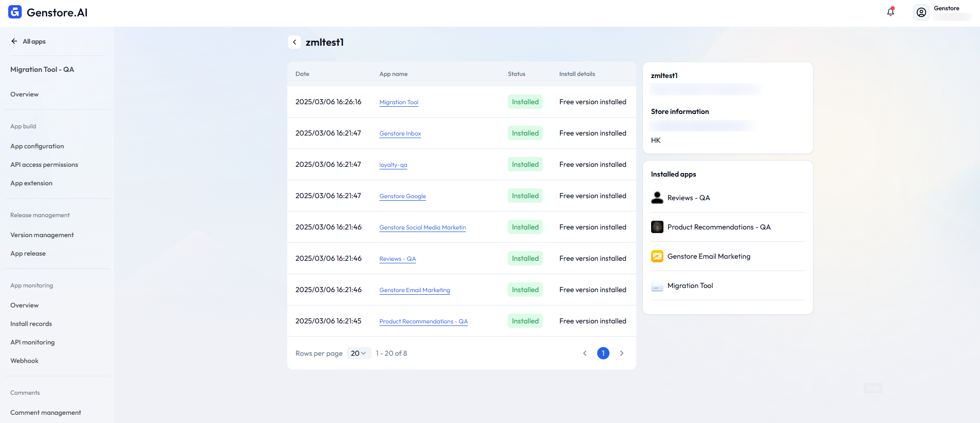Open Overview under App monitoring
The width and height of the screenshot is (980, 423).
pos(25,305)
